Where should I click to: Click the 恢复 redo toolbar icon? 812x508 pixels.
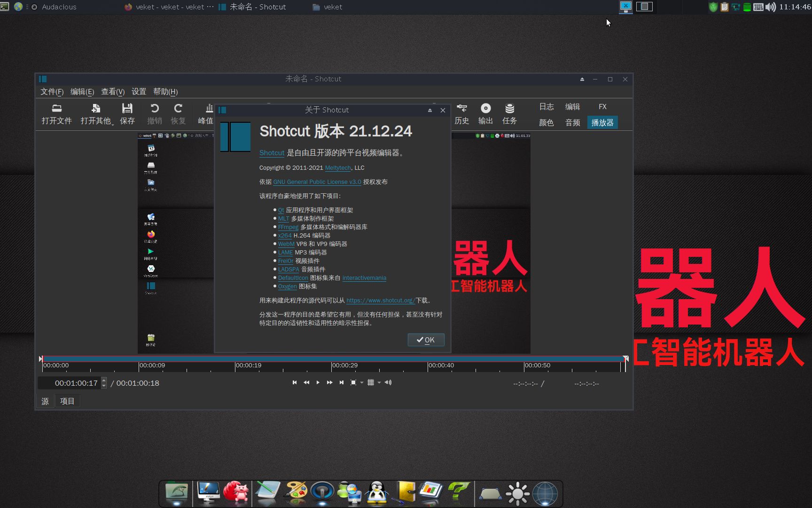click(x=178, y=114)
